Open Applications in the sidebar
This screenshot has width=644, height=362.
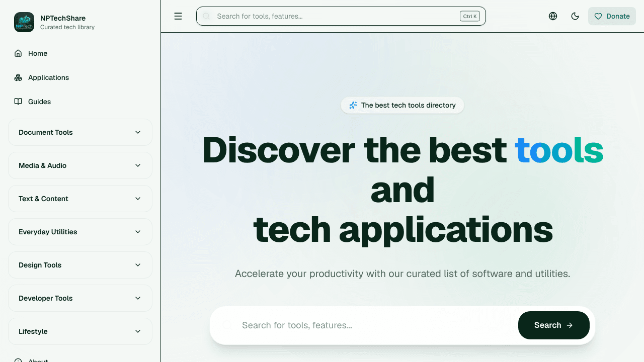[x=80, y=77]
